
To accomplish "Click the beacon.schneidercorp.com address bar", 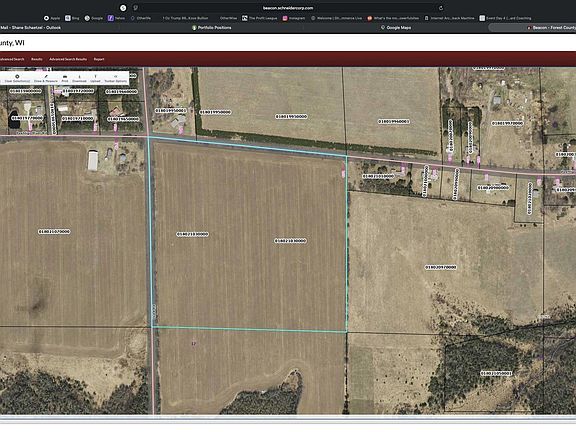I will [288, 8].
